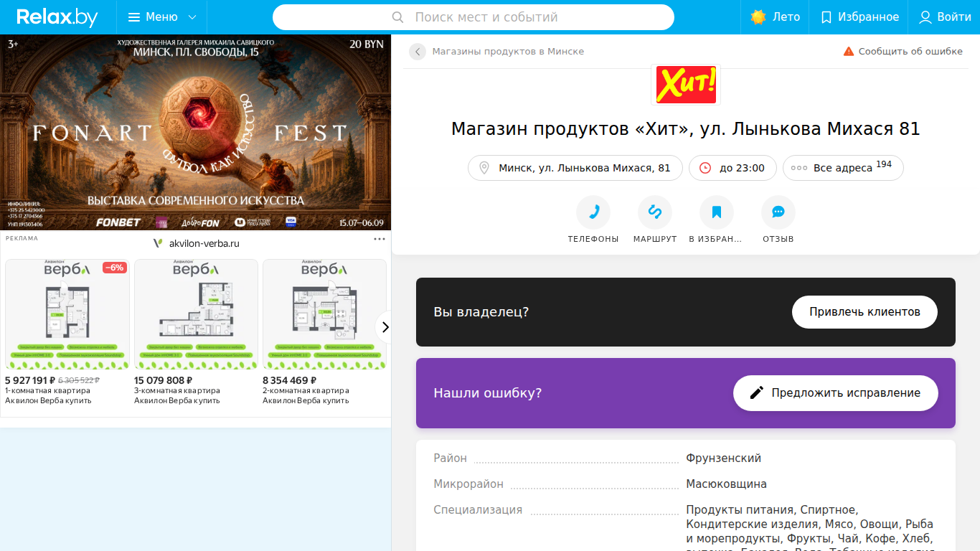The image size is (980, 551).
Task: Click the store title Магазин продуктов «Хит»
Action: point(685,129)
